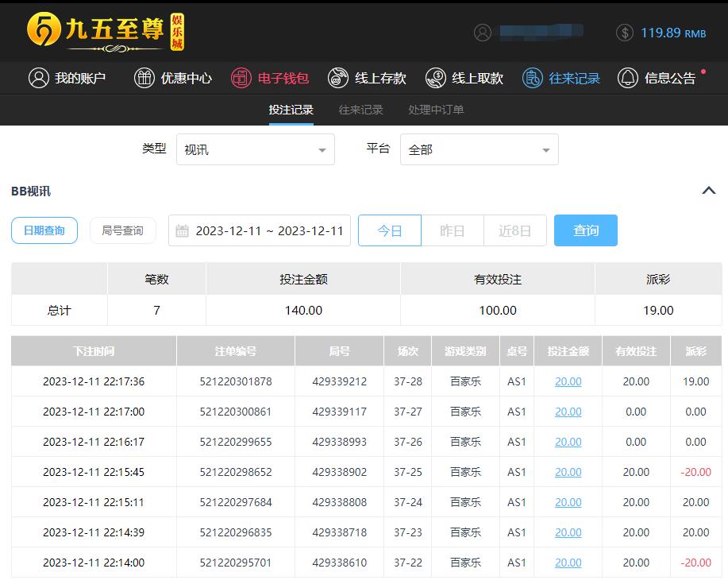Collapse the BB视讯 section chevron
The height and width of the screenshot is (584, 728).
(708, 191)
